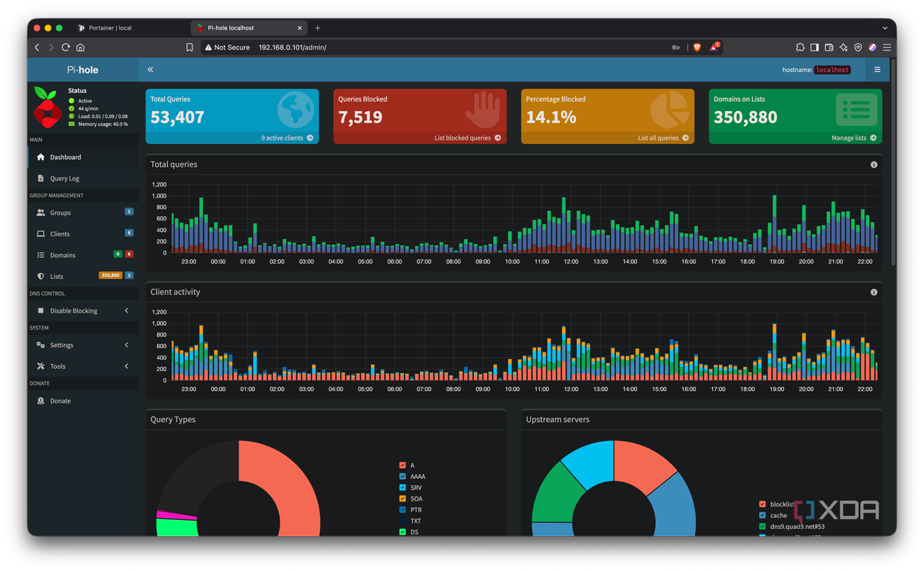Open the tab search dropdown arrow
The width and height of the screenshot is (924, 572).
click(x=885, y=28)
